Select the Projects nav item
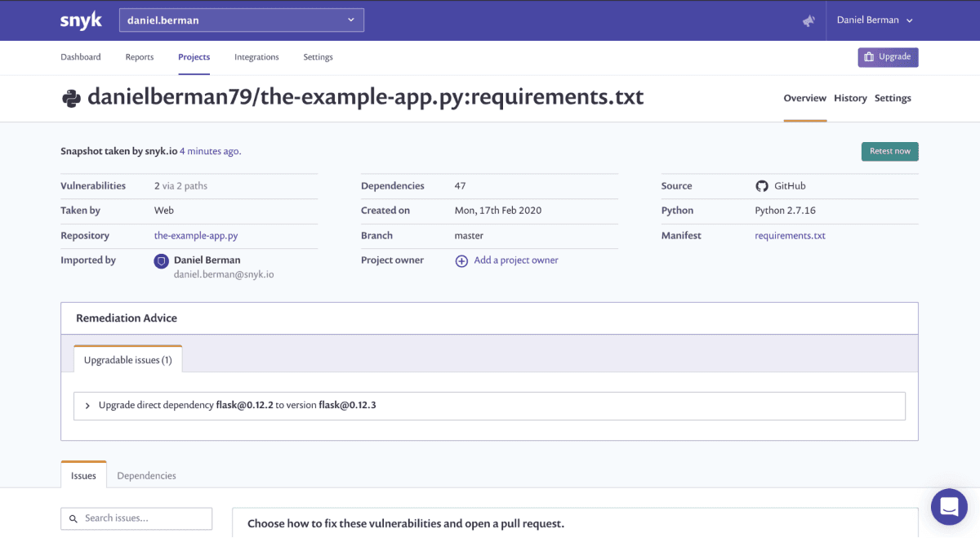 pyautogui.click(x=194, y=57)
